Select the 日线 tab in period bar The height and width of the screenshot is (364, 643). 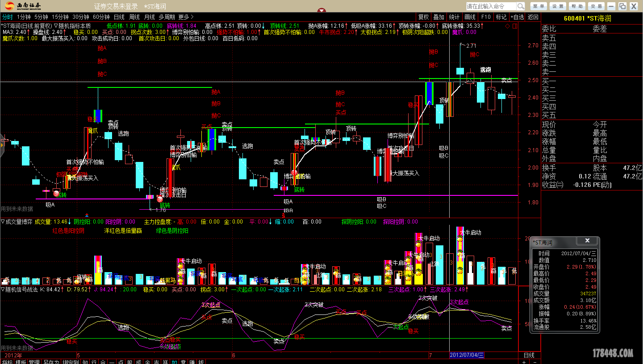pyautogui.click(x=119, y=17)
